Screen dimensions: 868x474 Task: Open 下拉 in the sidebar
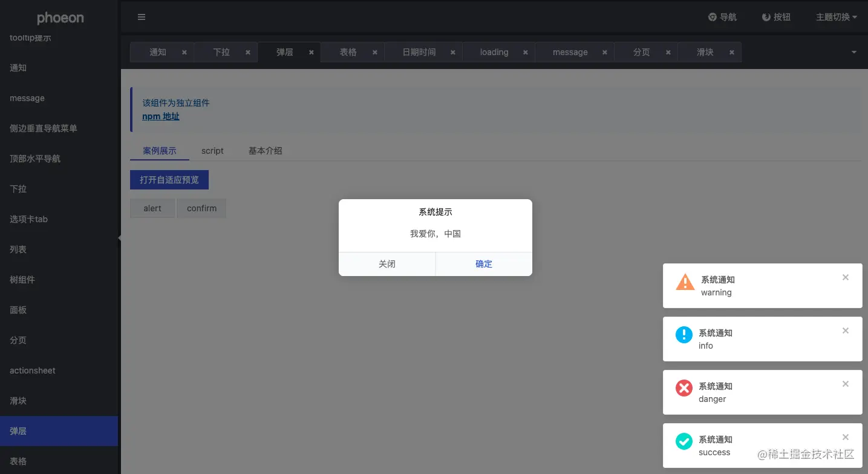click(59, 189)
